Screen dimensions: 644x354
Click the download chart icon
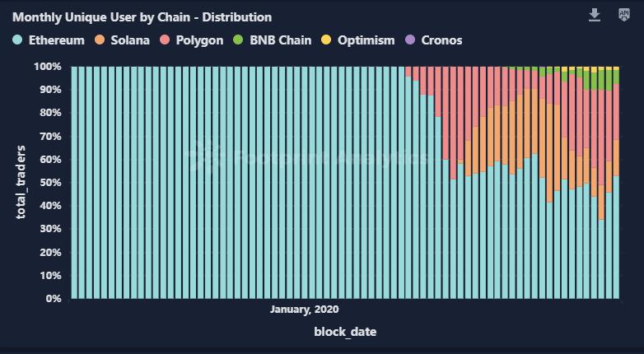595,16
